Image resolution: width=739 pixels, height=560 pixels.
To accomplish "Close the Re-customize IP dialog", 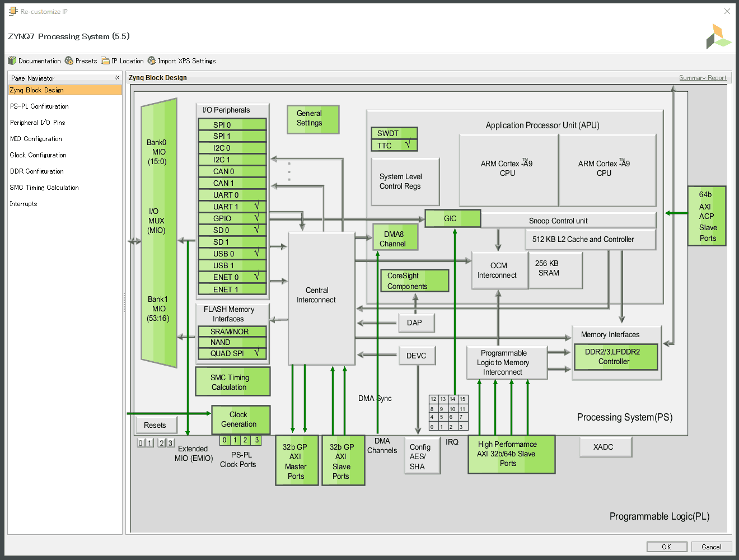I will click(727, 11).
